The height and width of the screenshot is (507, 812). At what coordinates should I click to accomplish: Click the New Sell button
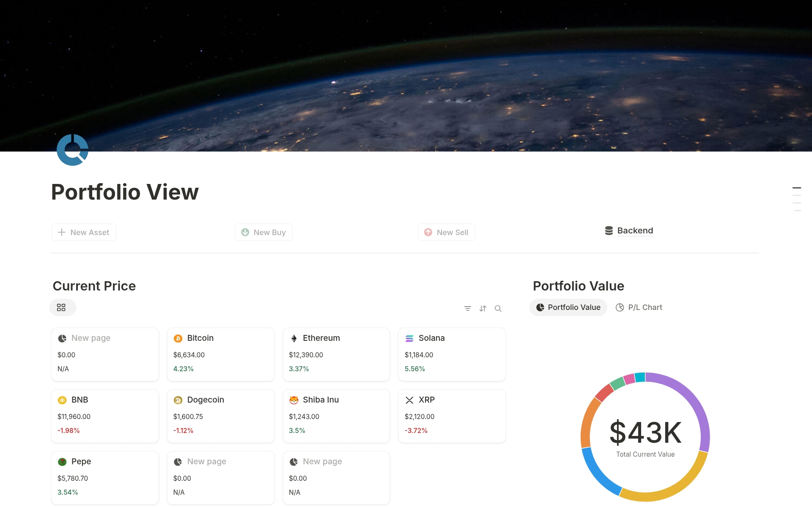pyautogui.click(x=447, y=232)
